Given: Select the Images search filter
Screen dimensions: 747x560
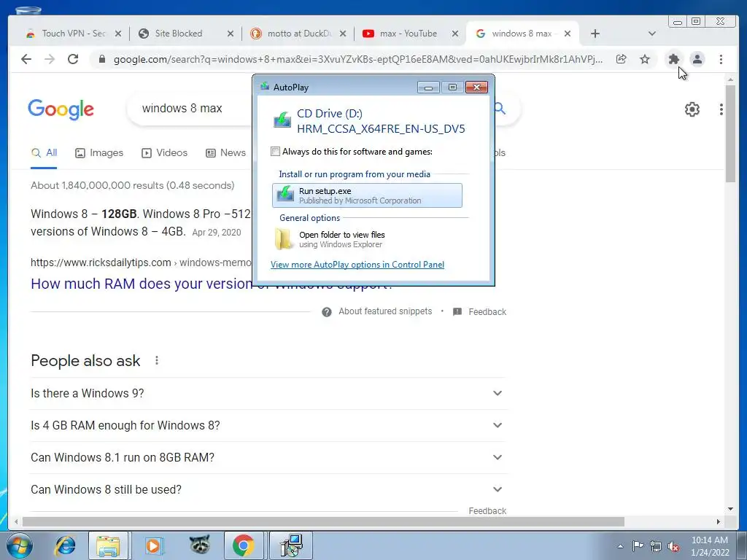Looking at the screenshot, I should point(99,153).
